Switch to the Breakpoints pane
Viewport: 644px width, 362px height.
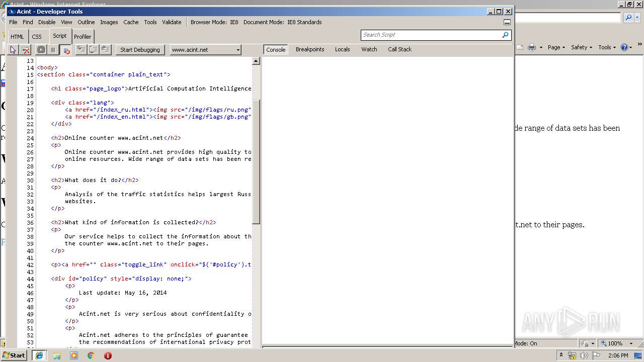pos(310,49)
